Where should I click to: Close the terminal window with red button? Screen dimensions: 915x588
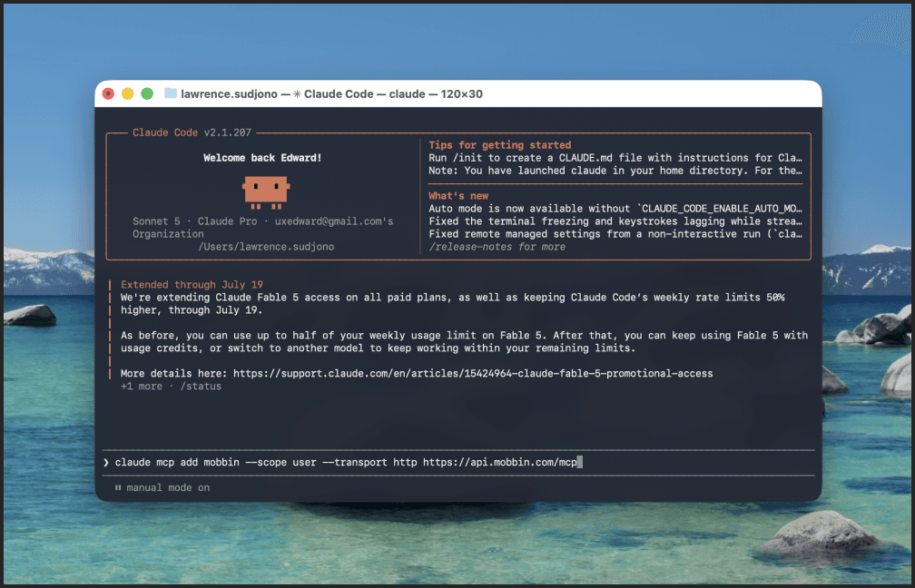(x=109, y=94)
